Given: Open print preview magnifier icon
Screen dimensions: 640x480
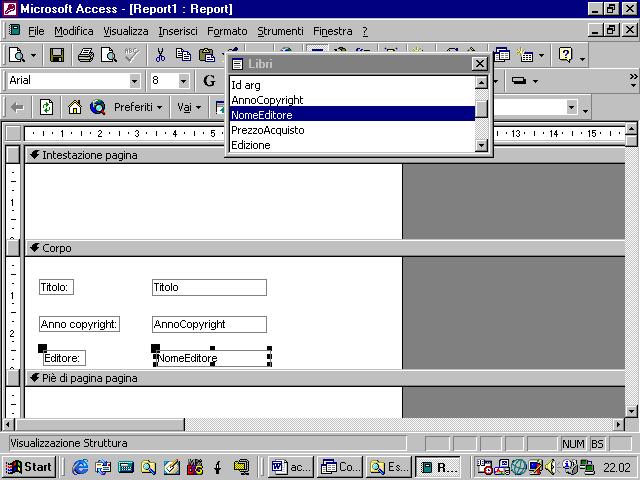Looking at the screenshot, I should (x=109, y=55).
